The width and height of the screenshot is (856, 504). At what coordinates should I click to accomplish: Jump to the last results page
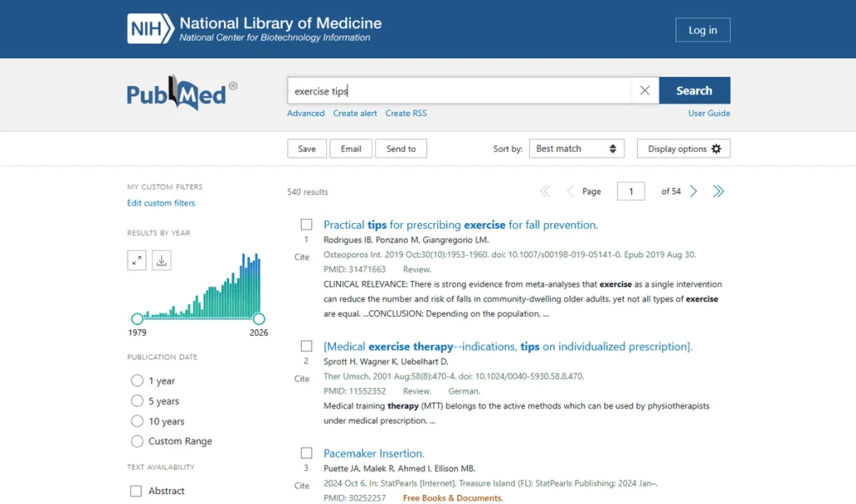point(718,191)
